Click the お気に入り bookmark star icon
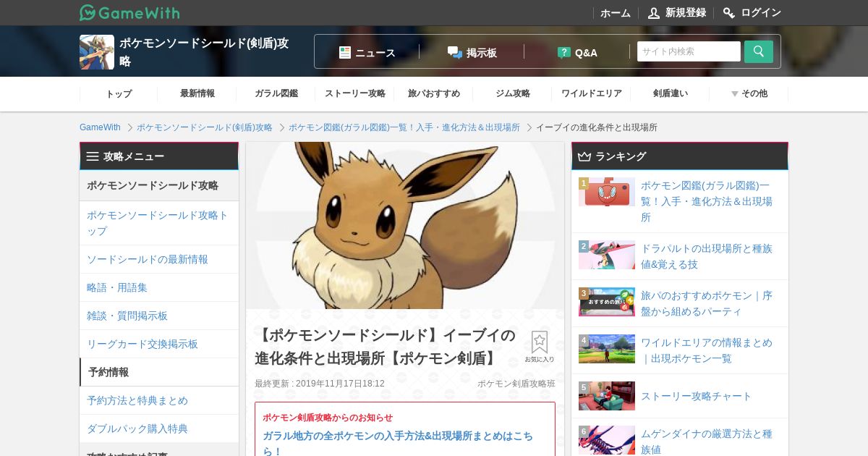This screenshot has width=868, height=456. point(540,342)
